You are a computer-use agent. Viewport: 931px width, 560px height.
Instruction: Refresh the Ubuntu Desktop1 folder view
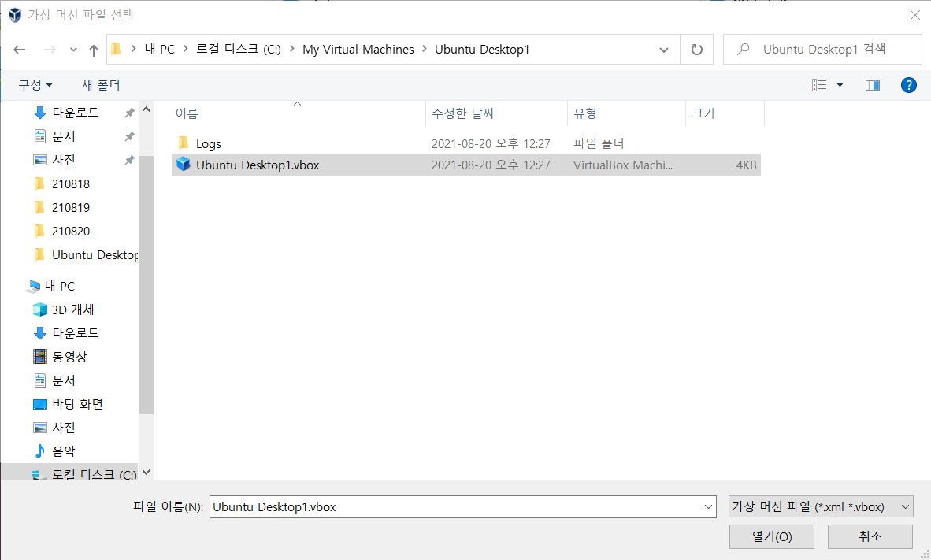pyautogui.click(x=697, y=50)
